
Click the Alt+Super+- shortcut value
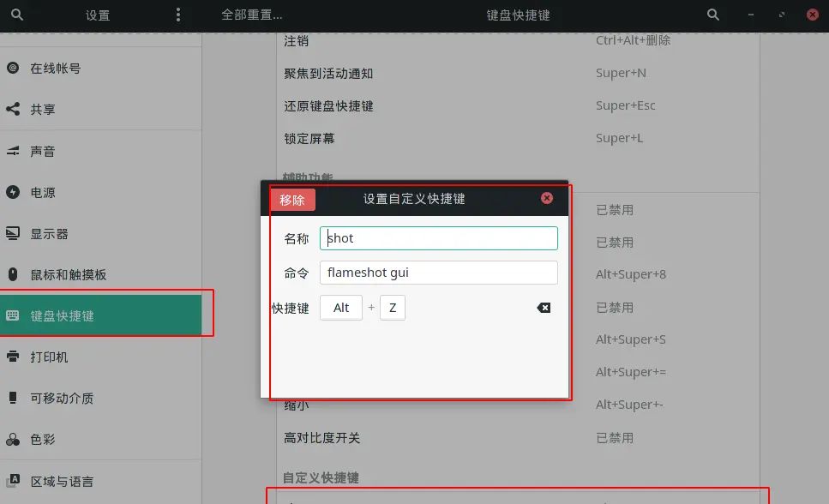point(629,405)
